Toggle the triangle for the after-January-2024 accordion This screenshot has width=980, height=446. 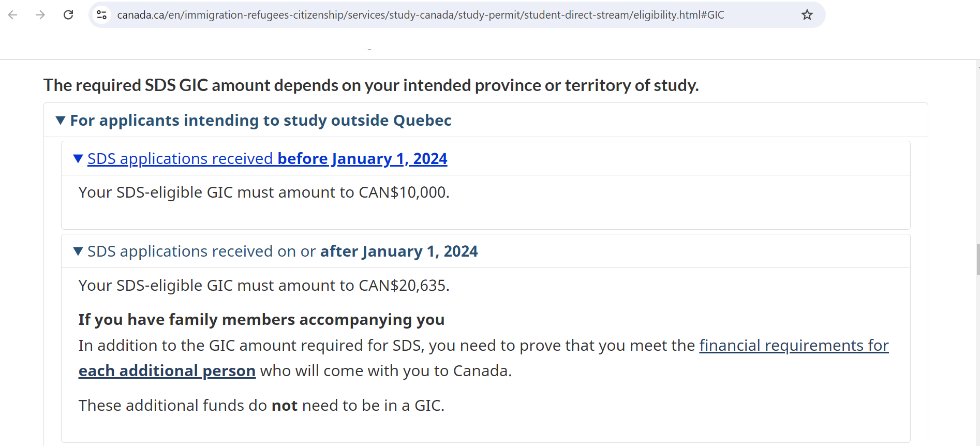click(x=78, y=251)
